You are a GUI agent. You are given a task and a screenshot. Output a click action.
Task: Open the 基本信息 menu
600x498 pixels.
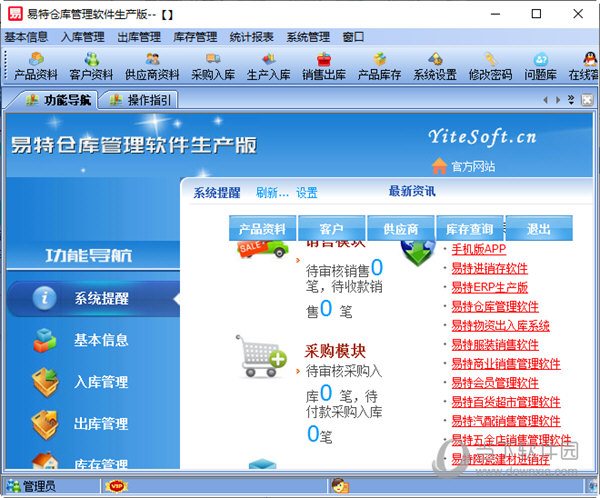(x=26, y=37)
